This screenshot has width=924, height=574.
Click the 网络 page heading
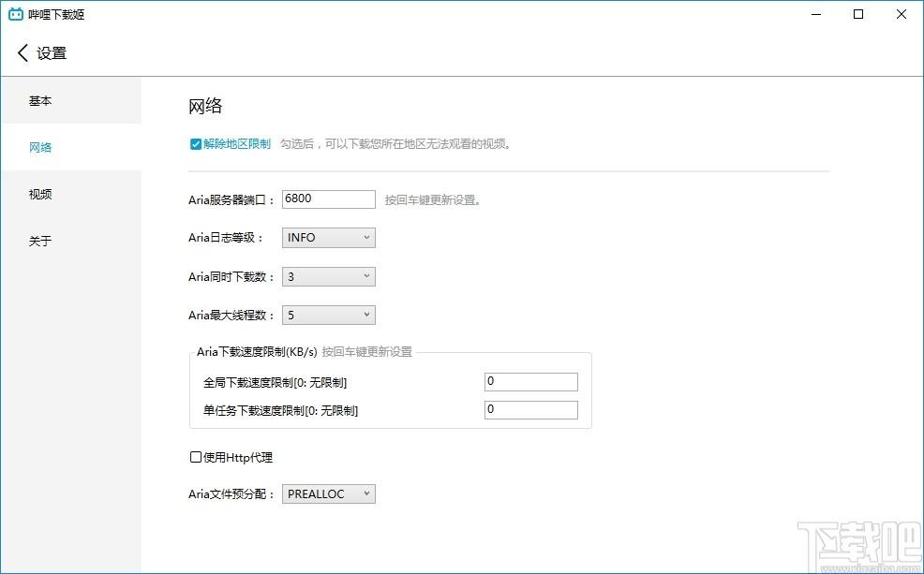(205, 107)
